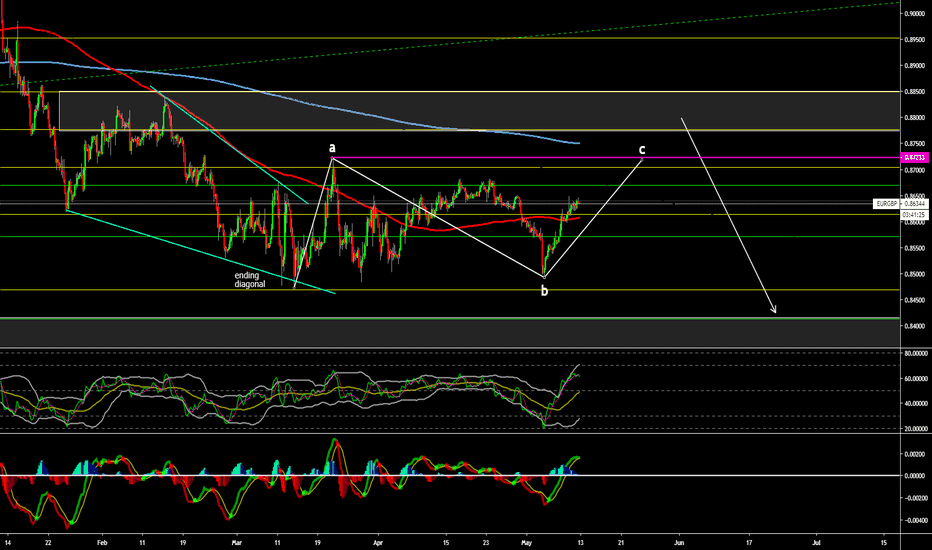Click the 0.84000 price axis label

pos(915,326)
